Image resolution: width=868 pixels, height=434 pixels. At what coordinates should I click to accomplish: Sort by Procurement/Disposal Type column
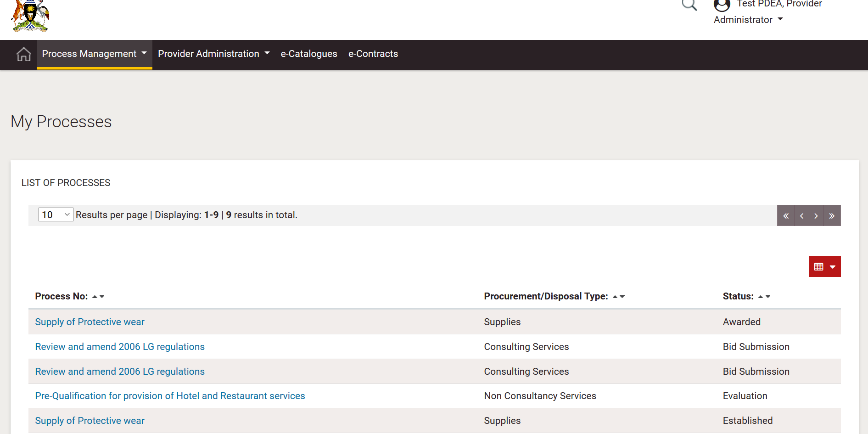click(x=618, y=297)
